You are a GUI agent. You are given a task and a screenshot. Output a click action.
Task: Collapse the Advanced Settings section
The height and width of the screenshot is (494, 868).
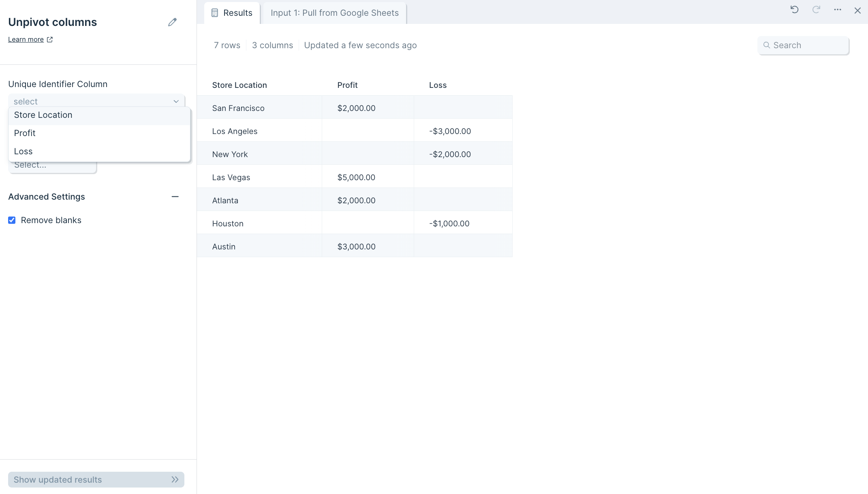[175, 197]
